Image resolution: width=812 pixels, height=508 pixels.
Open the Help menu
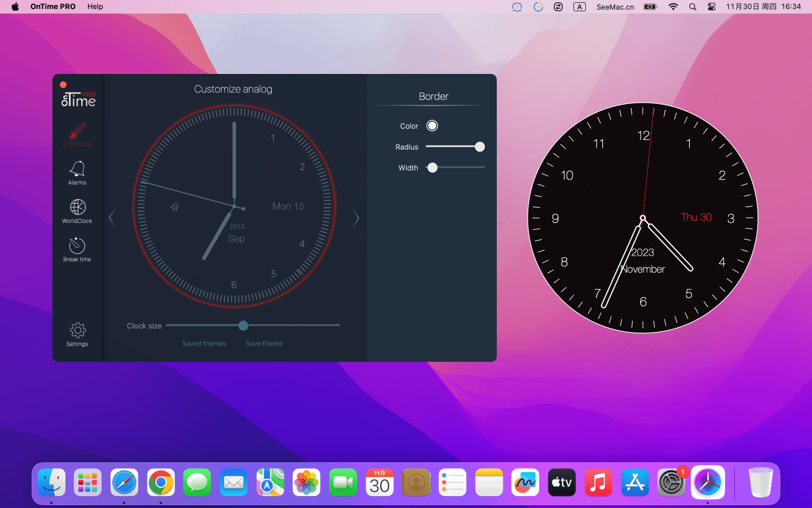(x=95, y=7)
